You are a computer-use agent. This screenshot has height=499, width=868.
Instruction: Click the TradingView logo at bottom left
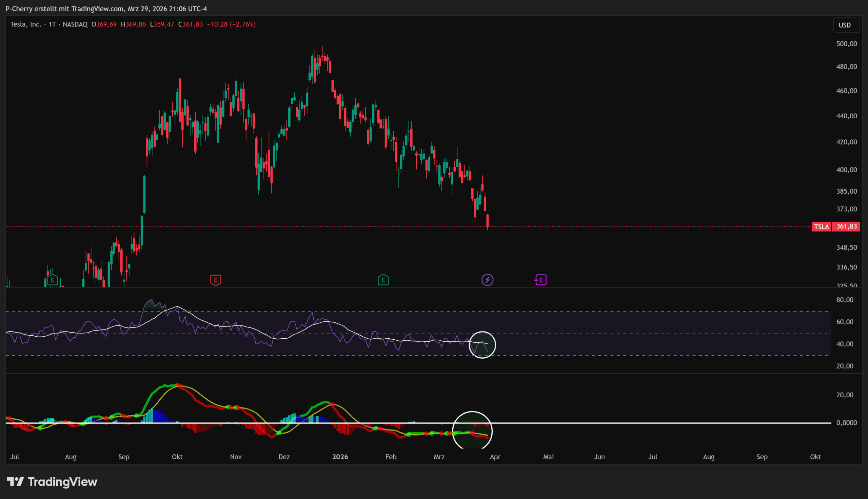tap(52, 482)
